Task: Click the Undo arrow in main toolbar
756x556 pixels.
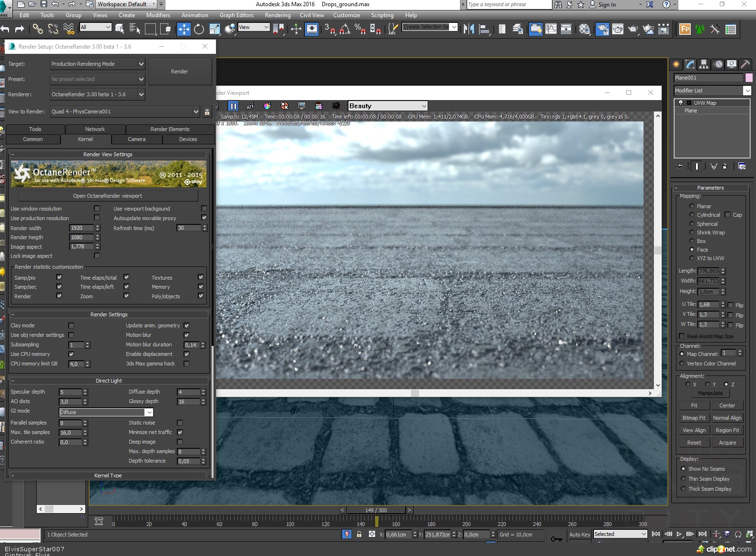Action: [6, 29]
